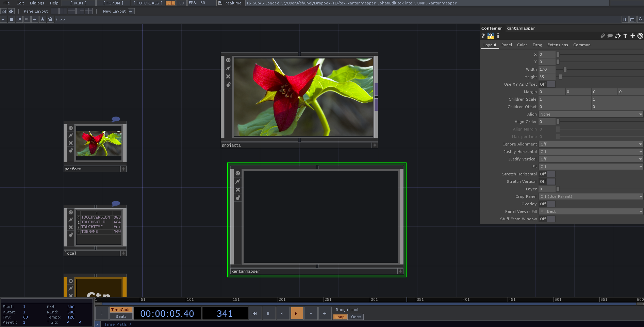Pause the timeline playback
The image size is (644, 327).
tap(268, 313)
